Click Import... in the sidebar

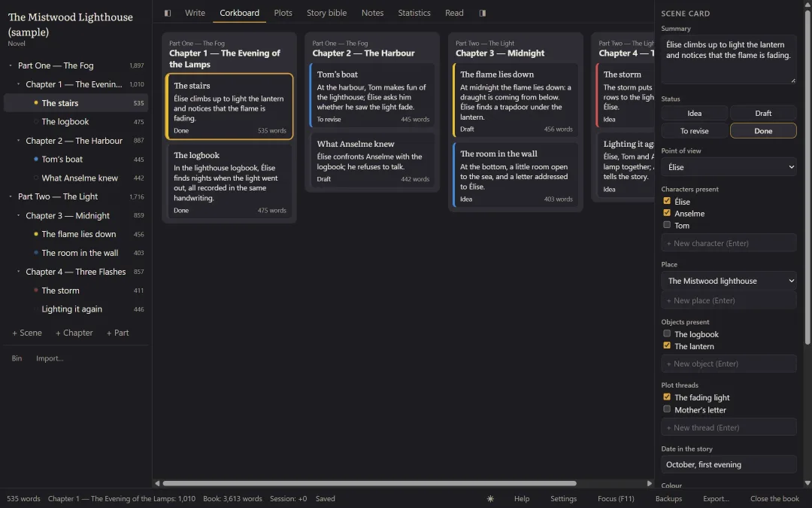click(x=50, y=358)
